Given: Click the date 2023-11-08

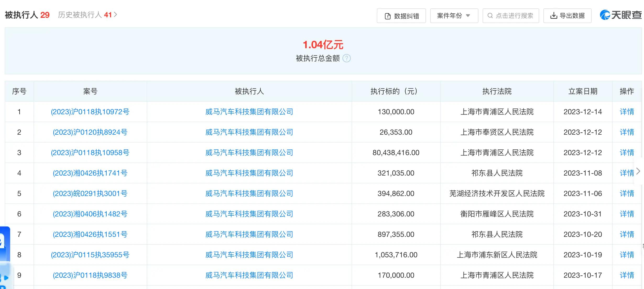Looking at the screenshot, I should (583, 173).
